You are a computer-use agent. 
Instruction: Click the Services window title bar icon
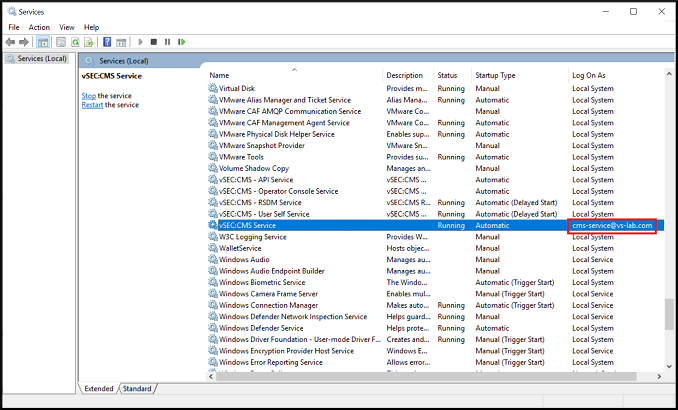point(12,12)
